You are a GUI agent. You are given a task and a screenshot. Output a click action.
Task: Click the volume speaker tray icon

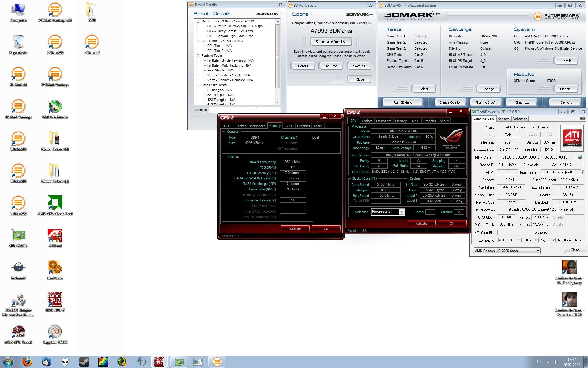tap(556, 362)
